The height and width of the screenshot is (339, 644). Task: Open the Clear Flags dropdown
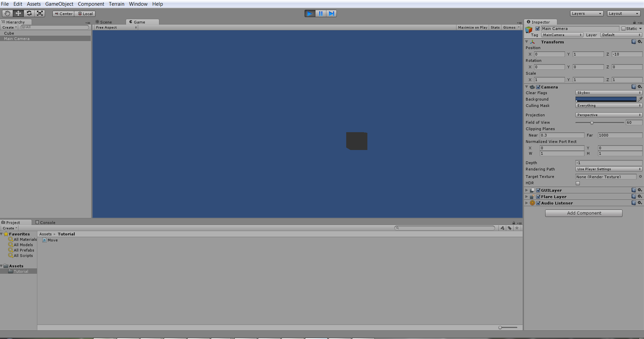(x=609, y=93)
